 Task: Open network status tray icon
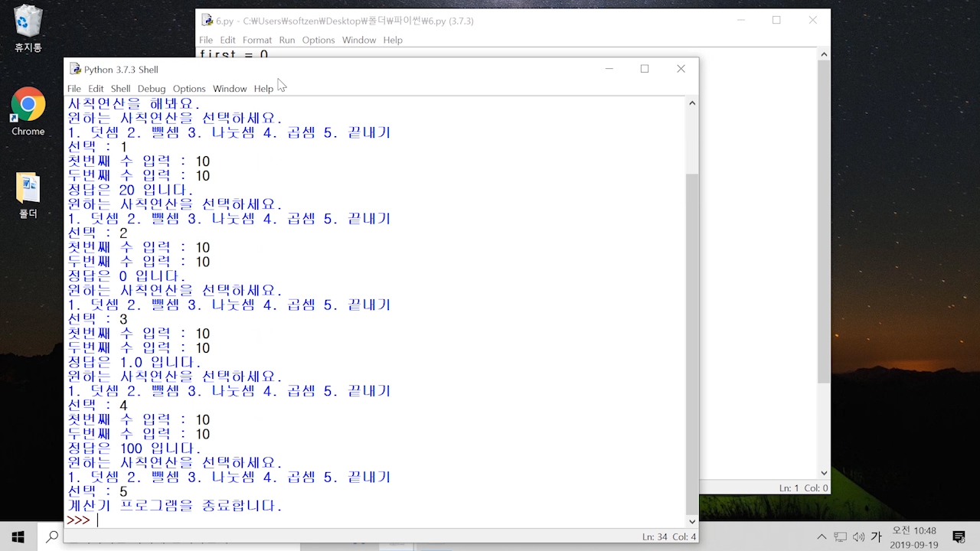click(x=840, y=537)
